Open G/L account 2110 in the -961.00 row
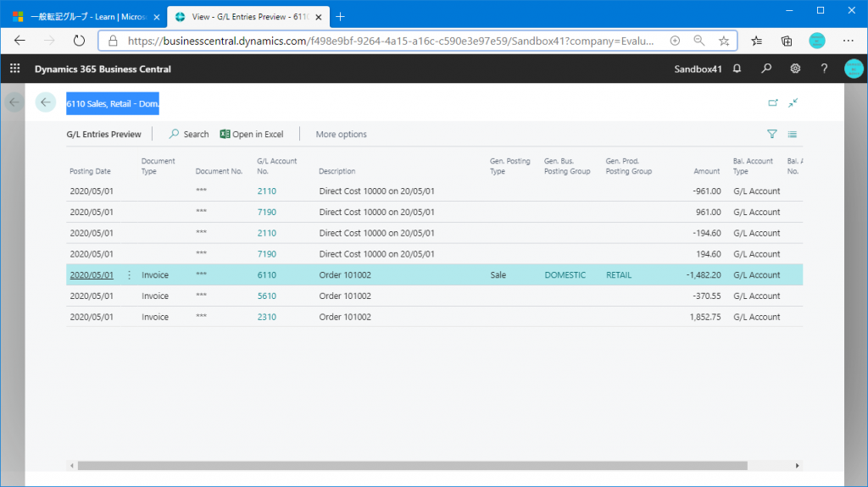 [267, 191]
